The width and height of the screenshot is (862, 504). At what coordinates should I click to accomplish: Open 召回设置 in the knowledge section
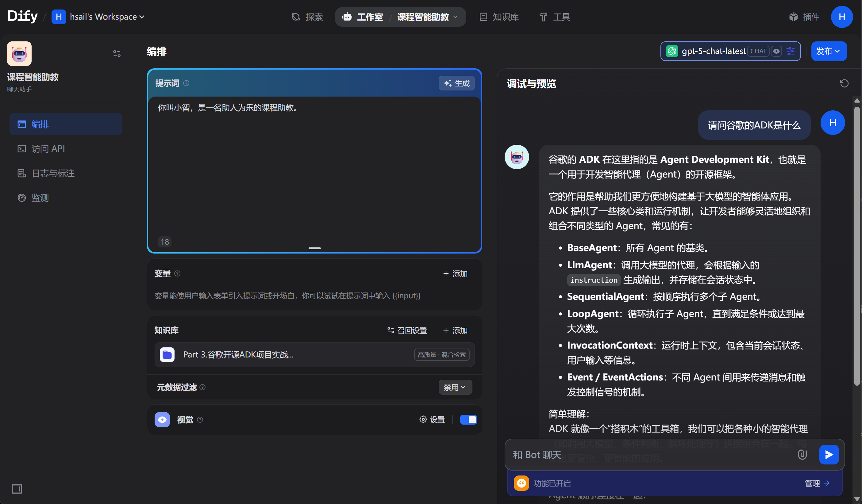coord(407,330)
